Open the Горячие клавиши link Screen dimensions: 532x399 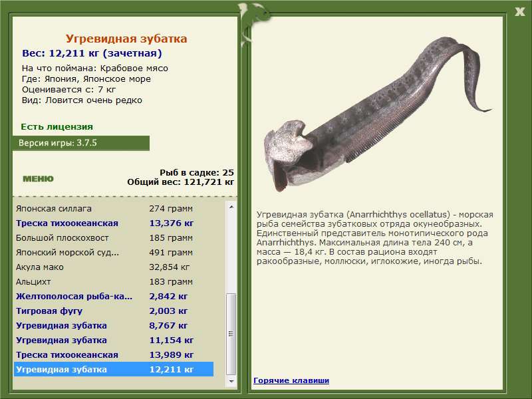click(291, 380)
